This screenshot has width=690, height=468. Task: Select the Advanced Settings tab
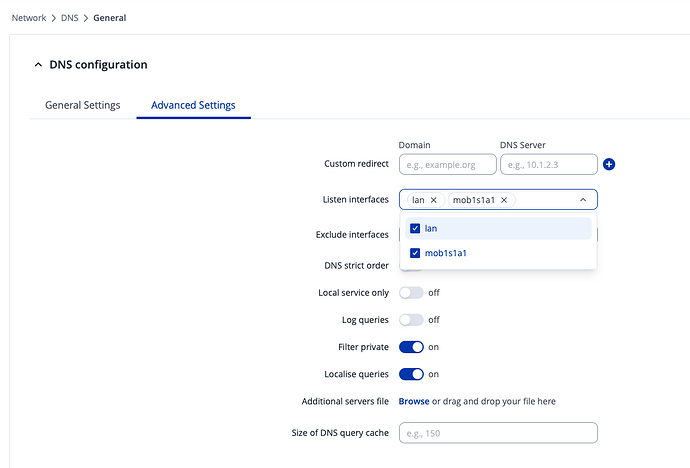pos(193,105)
